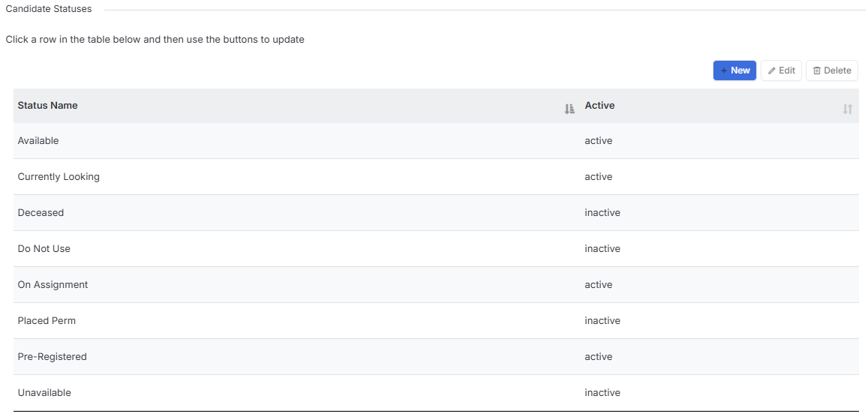868x420 pixels.
Task: Select the Do Not Use row
Action: [x=436, y=249]
